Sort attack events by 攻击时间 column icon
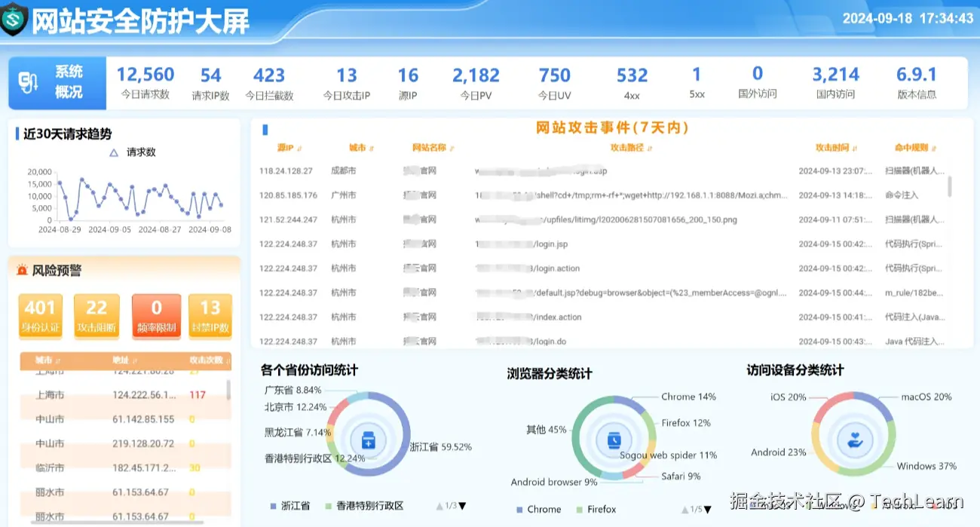980x527 pixels. 855,149
